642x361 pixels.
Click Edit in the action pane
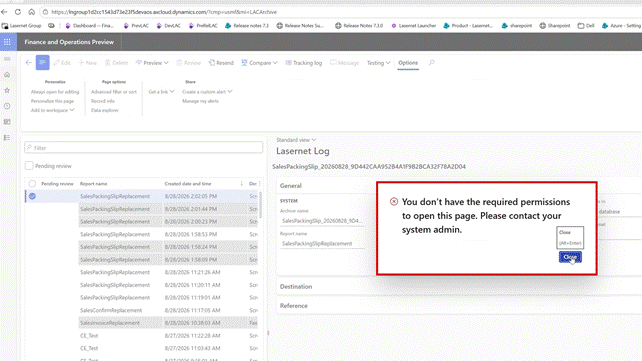(x=62, y=63)
